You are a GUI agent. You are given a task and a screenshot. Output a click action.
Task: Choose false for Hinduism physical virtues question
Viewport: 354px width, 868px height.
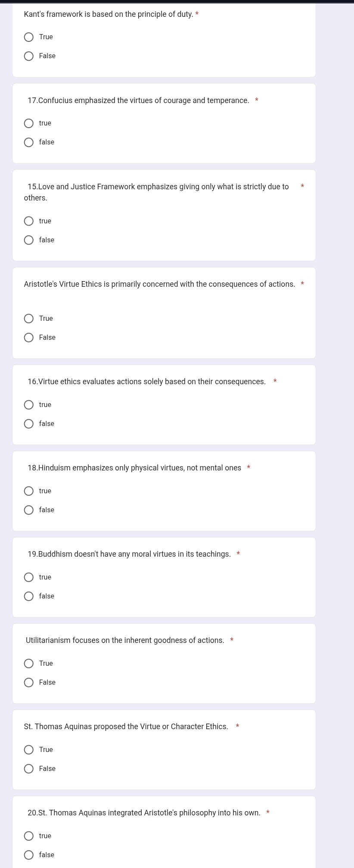click(29, 510)
